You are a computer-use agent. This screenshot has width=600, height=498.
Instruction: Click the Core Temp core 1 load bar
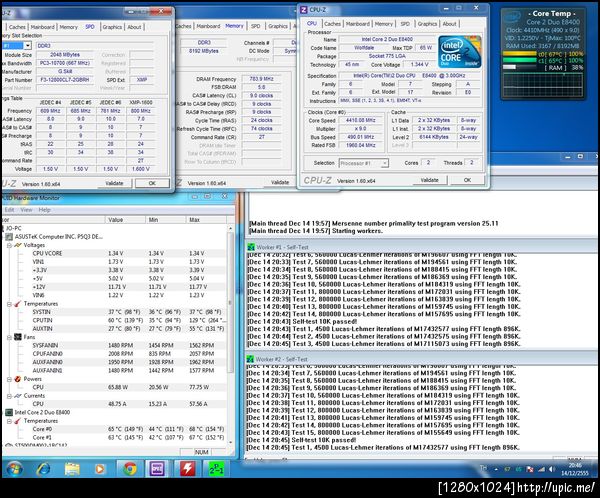tap(519, 60)
